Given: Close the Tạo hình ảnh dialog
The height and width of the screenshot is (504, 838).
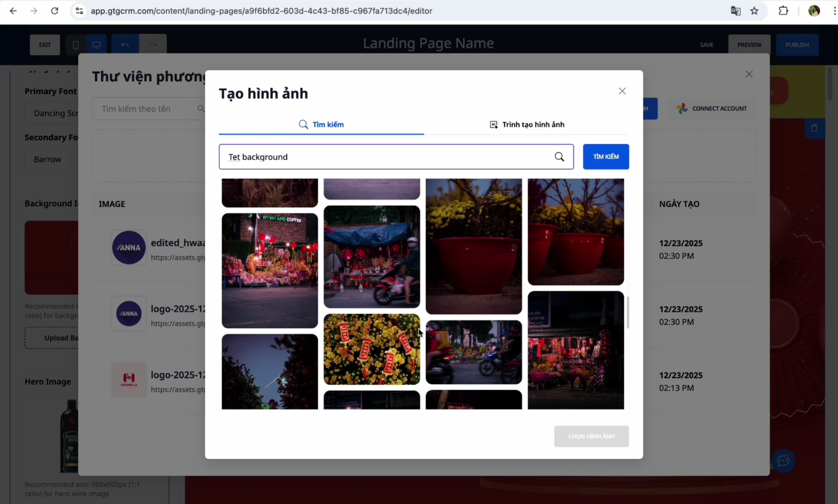Looking at the screenshot, I should (x=622, y=91).
